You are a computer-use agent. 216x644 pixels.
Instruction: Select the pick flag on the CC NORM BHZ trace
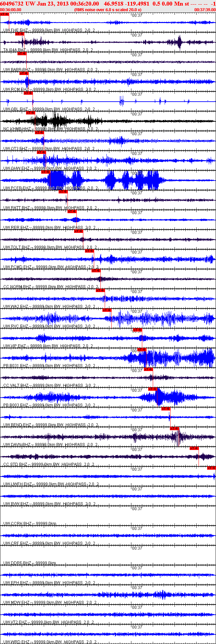point(96,271)
